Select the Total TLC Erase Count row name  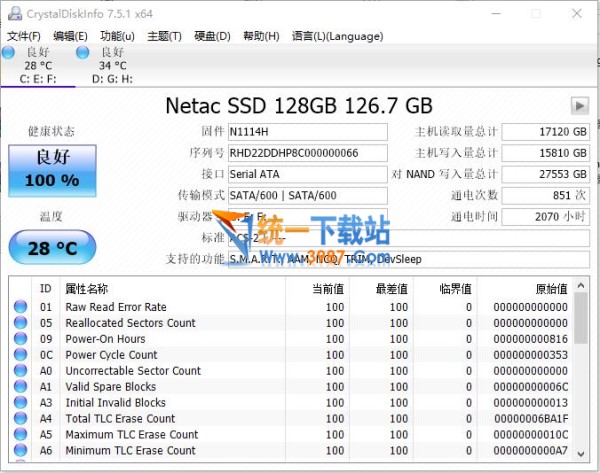(120, 418)
